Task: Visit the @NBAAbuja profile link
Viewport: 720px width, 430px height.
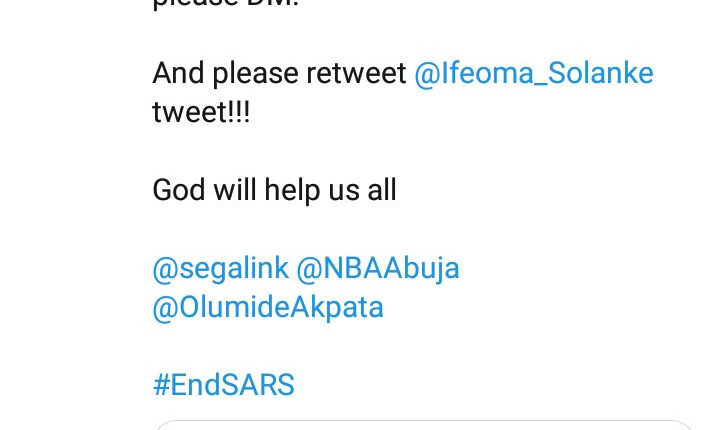Action: [380, 268]
